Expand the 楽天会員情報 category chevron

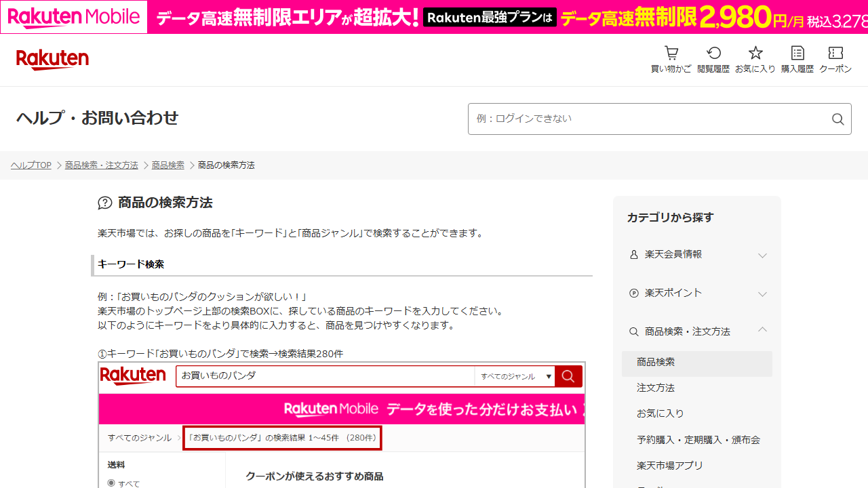tap(762, 256)
